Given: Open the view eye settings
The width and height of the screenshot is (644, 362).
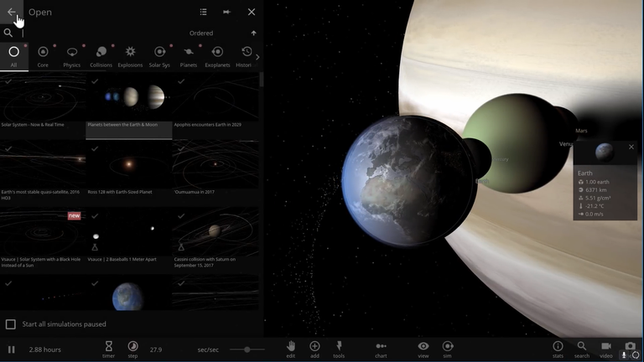Looking at the screenshot, I should point(423,349).
